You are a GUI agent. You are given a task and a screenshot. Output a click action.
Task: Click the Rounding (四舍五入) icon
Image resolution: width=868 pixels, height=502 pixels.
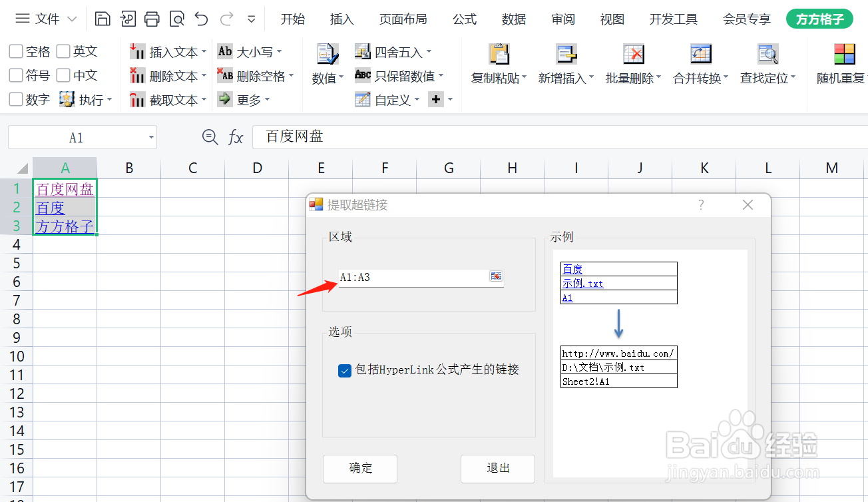point(362,51)
